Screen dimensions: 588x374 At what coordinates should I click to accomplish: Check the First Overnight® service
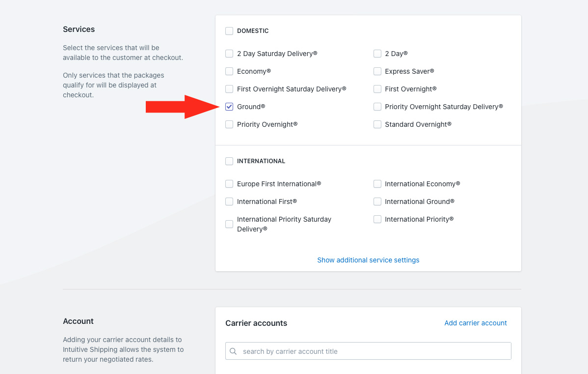[x=377, y=89]
